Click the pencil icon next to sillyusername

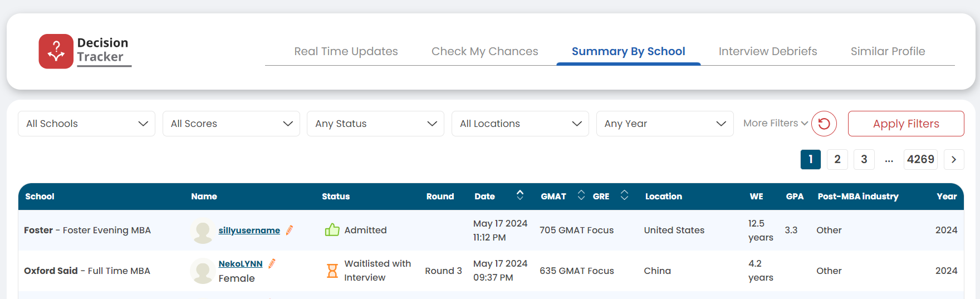(x=290, y=230)
